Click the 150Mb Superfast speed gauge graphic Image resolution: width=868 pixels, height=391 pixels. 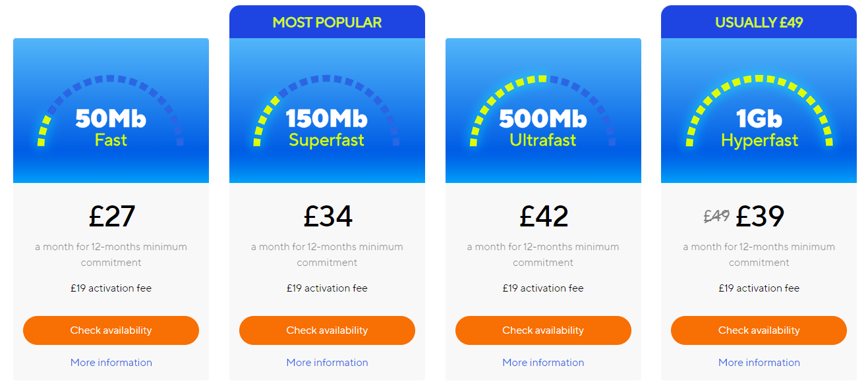click(327, 111)
